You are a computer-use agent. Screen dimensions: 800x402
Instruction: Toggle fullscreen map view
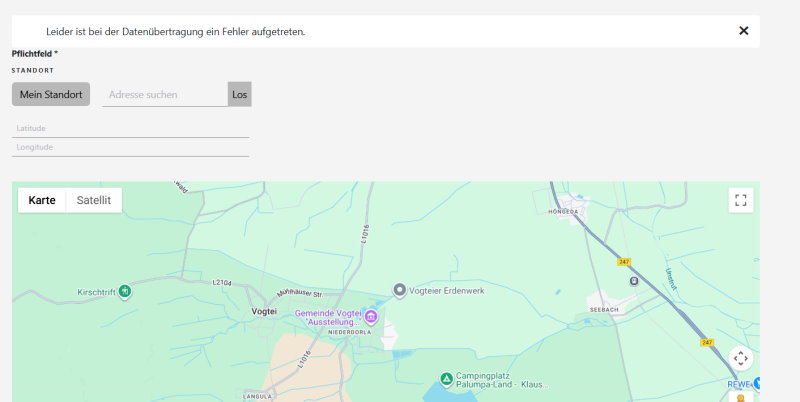coord(741,200)
